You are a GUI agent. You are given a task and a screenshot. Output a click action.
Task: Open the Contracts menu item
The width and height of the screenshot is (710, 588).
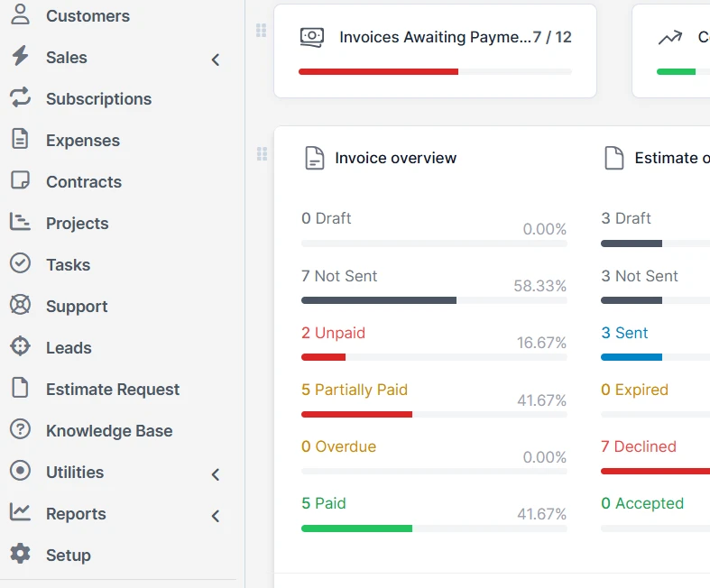pyautogui.click(x=84, y=182)
